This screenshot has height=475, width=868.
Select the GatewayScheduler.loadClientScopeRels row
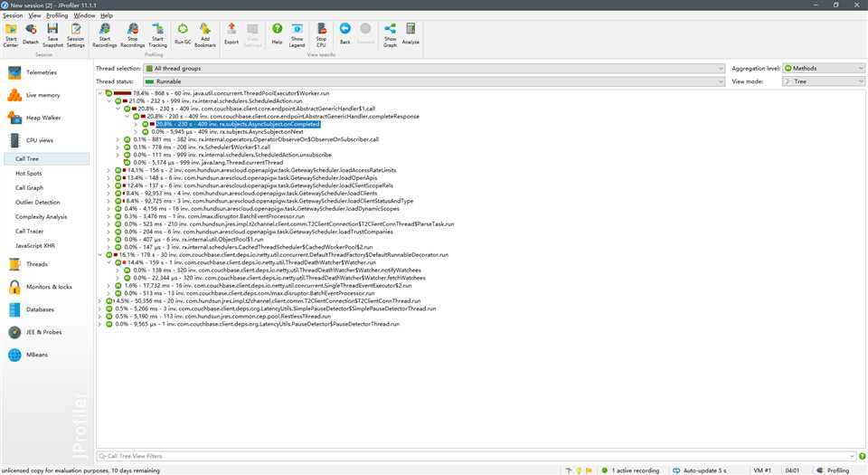click(255, 186)
